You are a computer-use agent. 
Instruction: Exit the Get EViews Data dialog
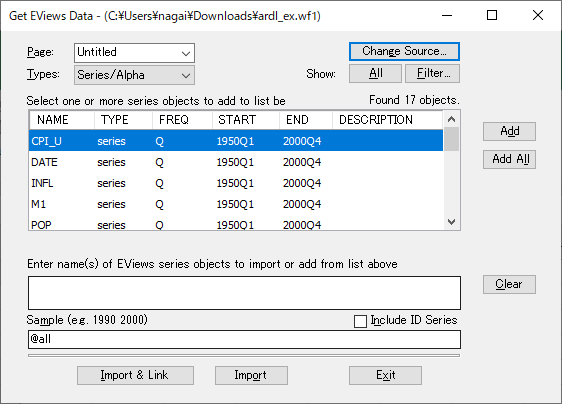click(385, 375)
